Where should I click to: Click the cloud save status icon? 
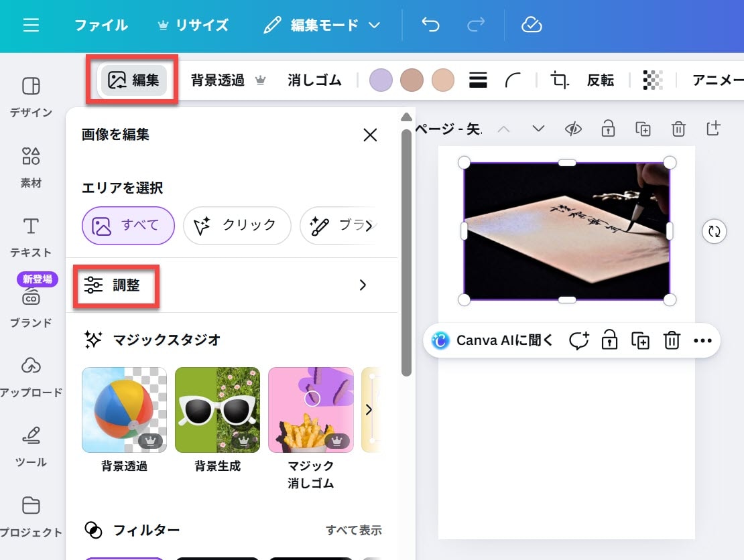coord(531,25)
